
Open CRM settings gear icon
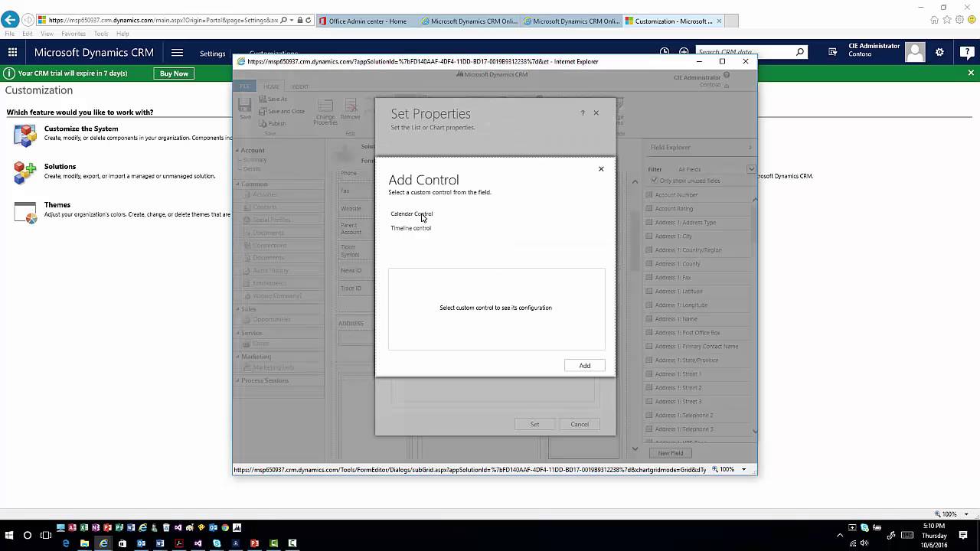(940, 52)
